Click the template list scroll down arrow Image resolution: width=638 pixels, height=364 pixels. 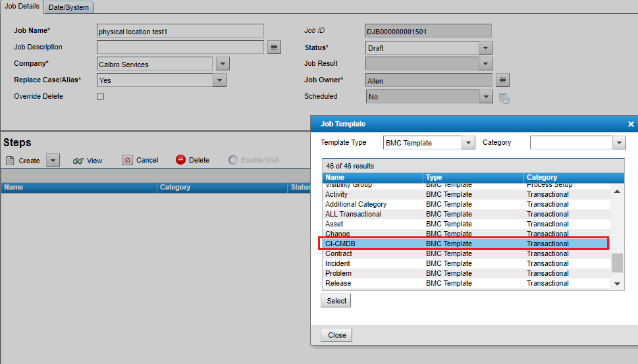(x=617, y=284)
